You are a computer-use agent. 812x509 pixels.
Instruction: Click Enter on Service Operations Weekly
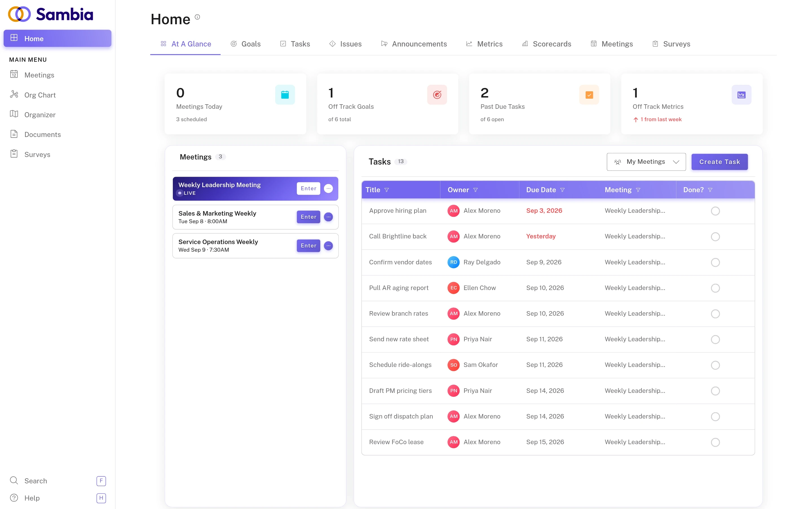click(x=308, y=246)
